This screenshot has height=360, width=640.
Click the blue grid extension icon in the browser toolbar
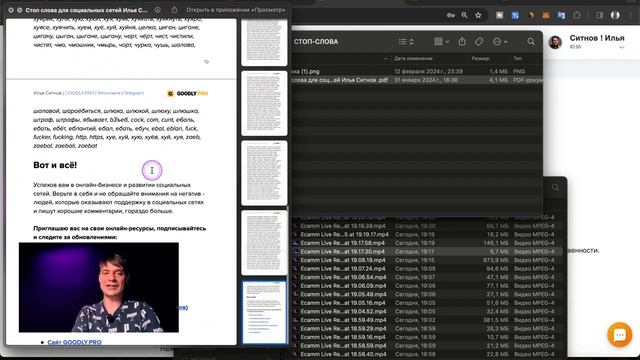point(515,16)
